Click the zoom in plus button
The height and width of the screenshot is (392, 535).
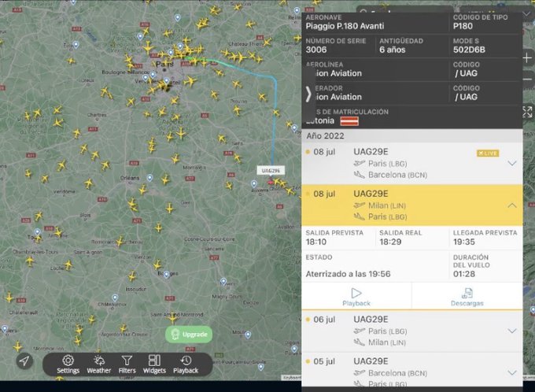pos(527,58)
